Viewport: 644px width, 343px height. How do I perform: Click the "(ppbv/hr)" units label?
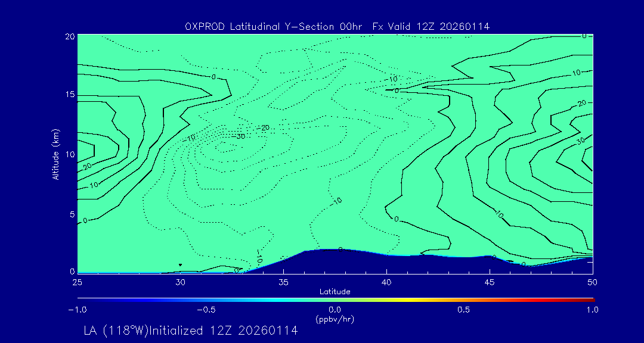click(335, 319)
